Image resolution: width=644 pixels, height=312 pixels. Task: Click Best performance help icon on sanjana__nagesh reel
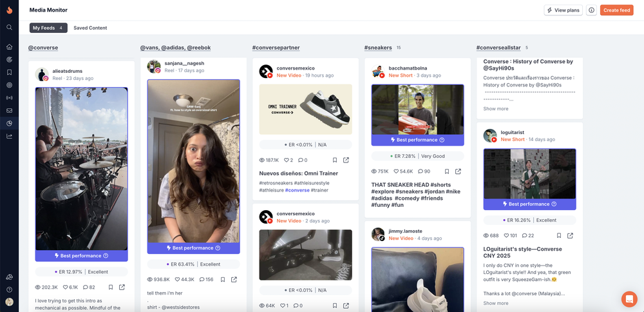(218, 248)
